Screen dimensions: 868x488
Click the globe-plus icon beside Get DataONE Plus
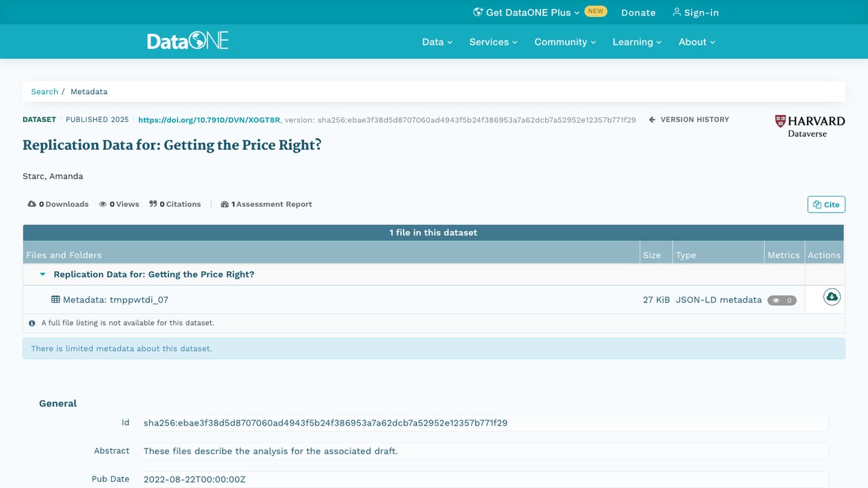(x=478, y=12)
